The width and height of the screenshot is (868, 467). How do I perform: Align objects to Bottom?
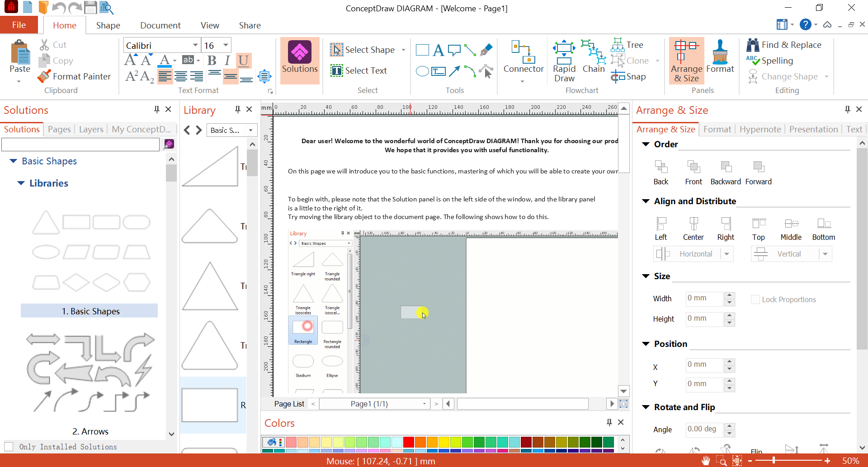pos(824,229)
